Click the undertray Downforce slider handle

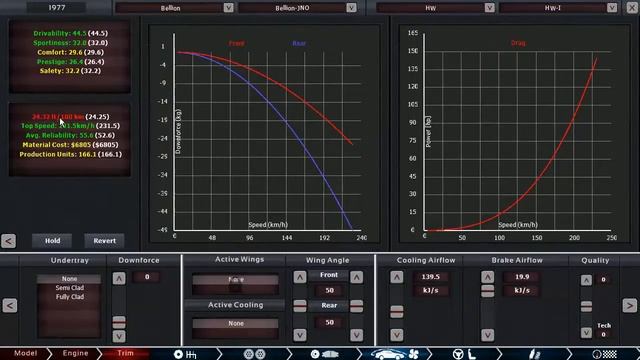(119, 322)
